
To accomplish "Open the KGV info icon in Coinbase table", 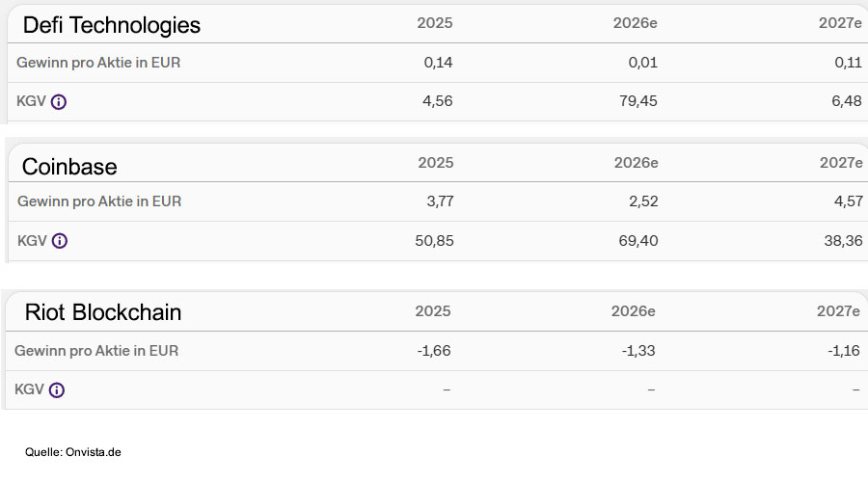I will [60, 241].
